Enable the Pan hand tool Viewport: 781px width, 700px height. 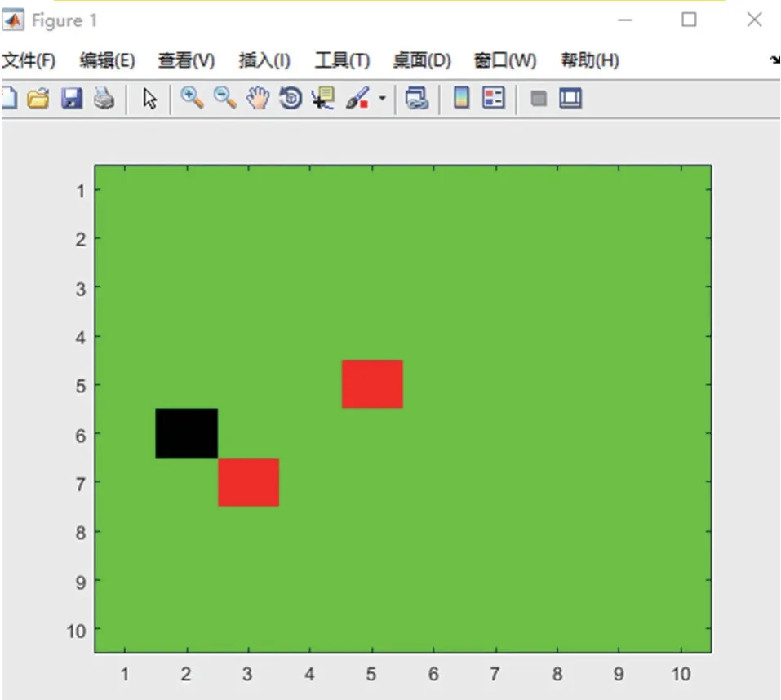(x=258, y=98)
